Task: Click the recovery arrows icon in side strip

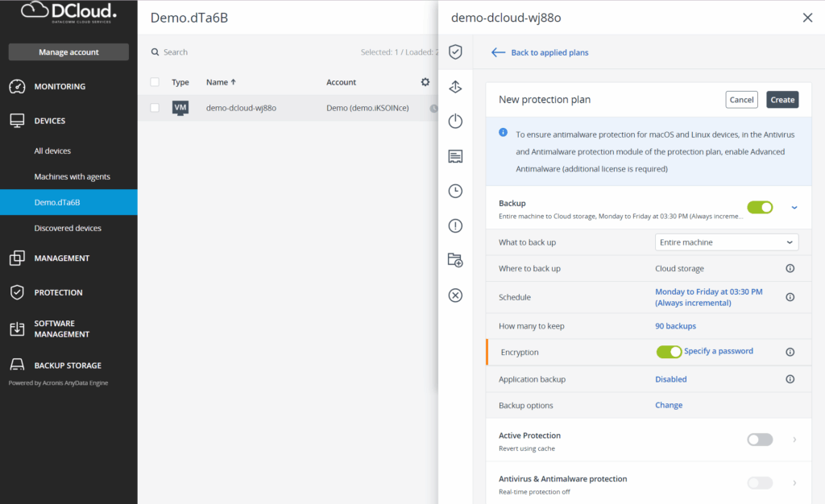Action: point(455,87)
